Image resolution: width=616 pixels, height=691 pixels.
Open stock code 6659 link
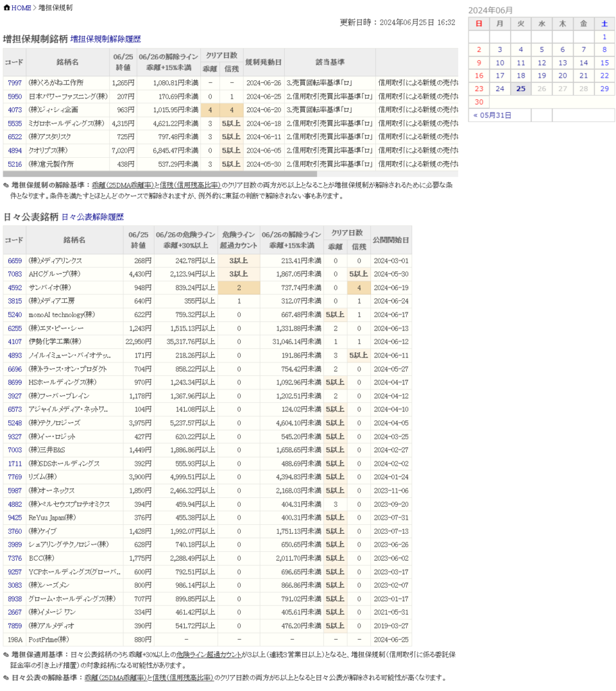15,261
